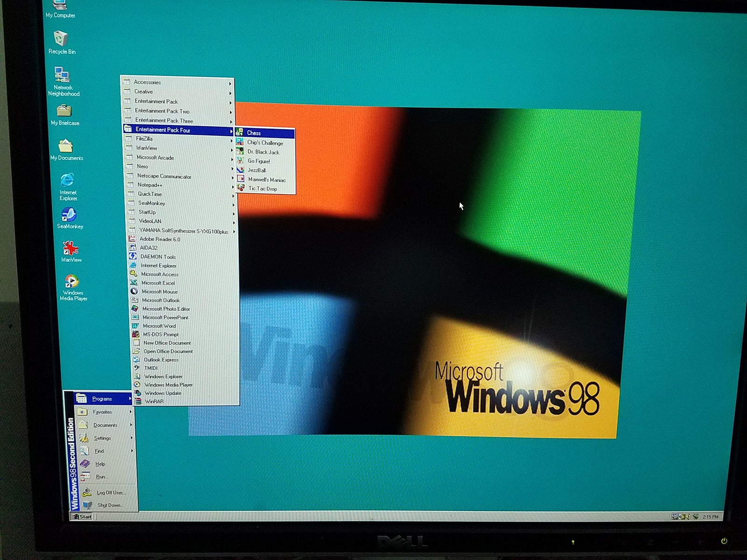Open the Programs menu item

click(x=103, y=399)
